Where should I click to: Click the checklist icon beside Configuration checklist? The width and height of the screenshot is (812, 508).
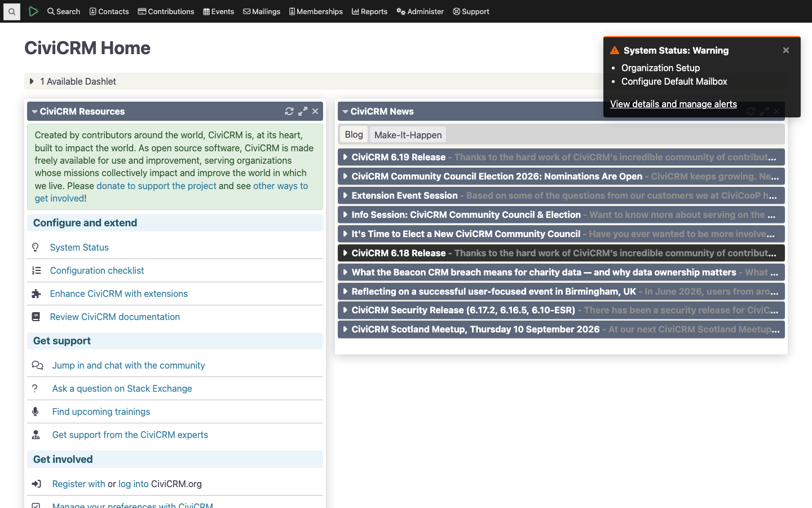click(36, 270)
